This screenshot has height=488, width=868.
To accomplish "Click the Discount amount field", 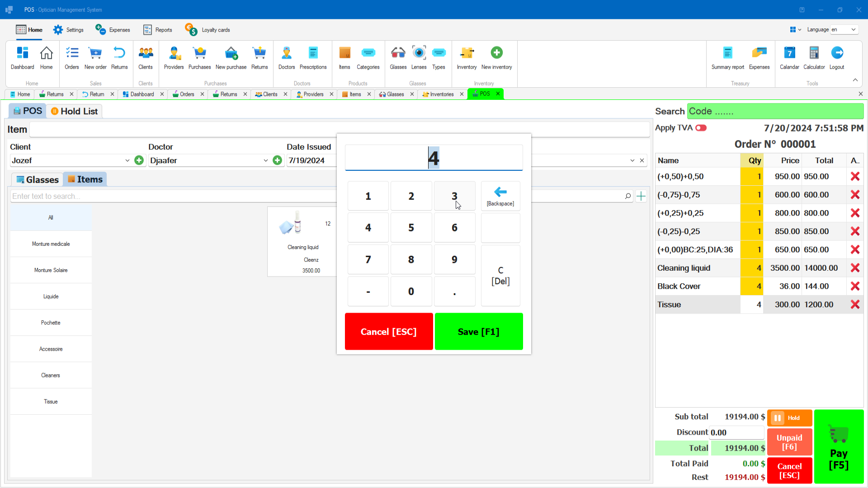I will pyautogui.click(x=737, y=432).
